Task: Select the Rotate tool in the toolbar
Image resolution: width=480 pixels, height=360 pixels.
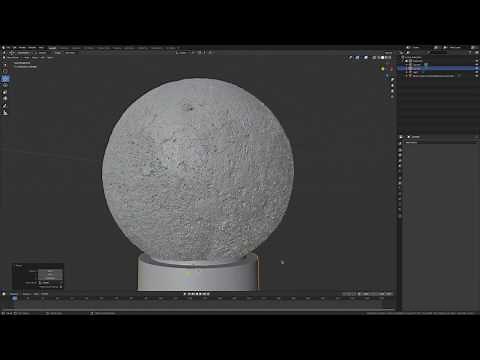Action: coord(5,85)
